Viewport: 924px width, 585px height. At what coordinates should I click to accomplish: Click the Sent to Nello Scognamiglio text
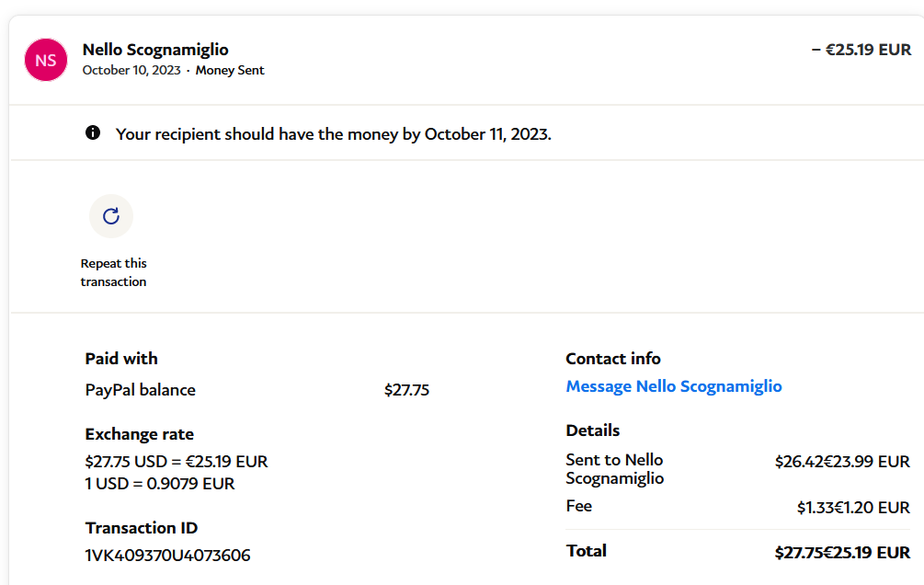tap(614, 469)
